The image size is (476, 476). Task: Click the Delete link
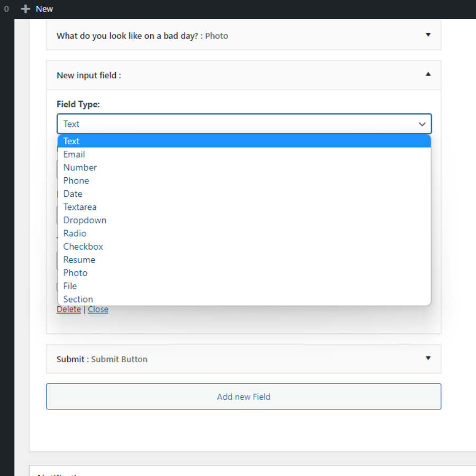point(69,309)
